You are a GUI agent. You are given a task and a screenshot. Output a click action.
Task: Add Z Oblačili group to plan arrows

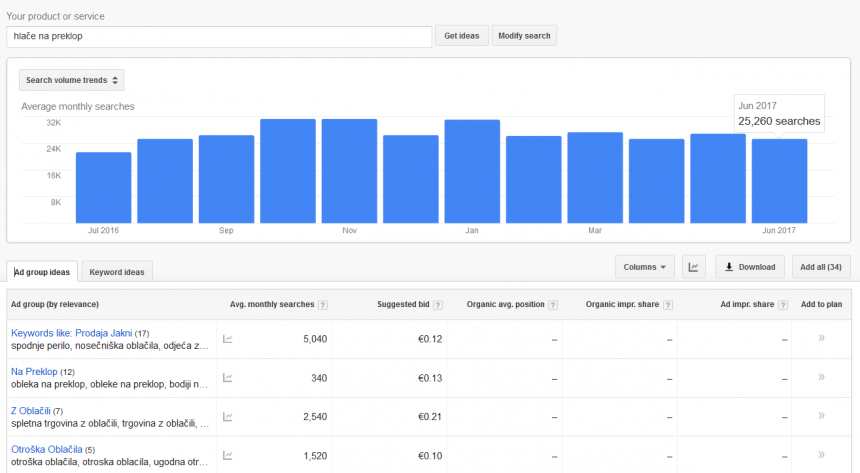pos(821,416)
